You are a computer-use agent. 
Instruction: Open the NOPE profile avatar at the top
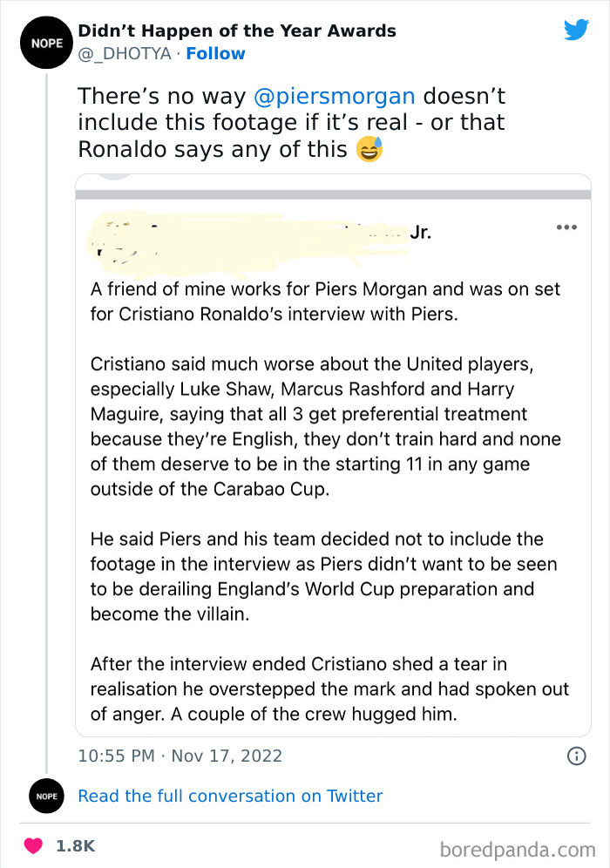pyautogui.click(x=45, y=42)
